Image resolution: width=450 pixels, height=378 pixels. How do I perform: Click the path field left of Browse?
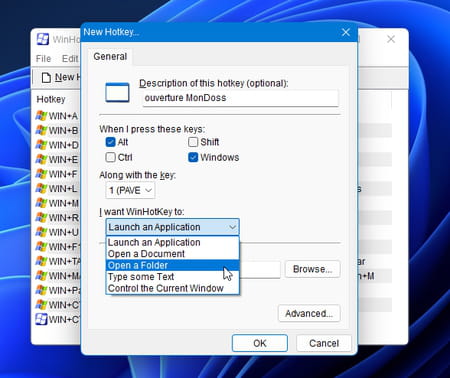tap(260, 269)
